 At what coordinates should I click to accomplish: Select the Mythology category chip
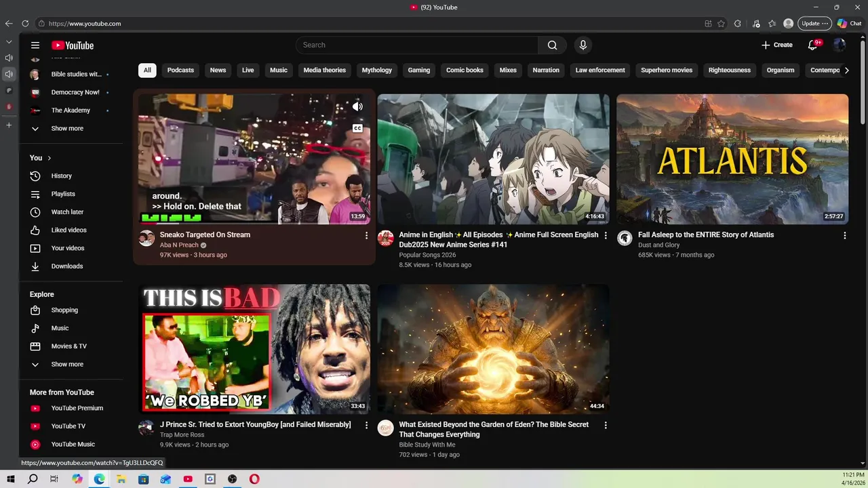[x=377, y=70]
